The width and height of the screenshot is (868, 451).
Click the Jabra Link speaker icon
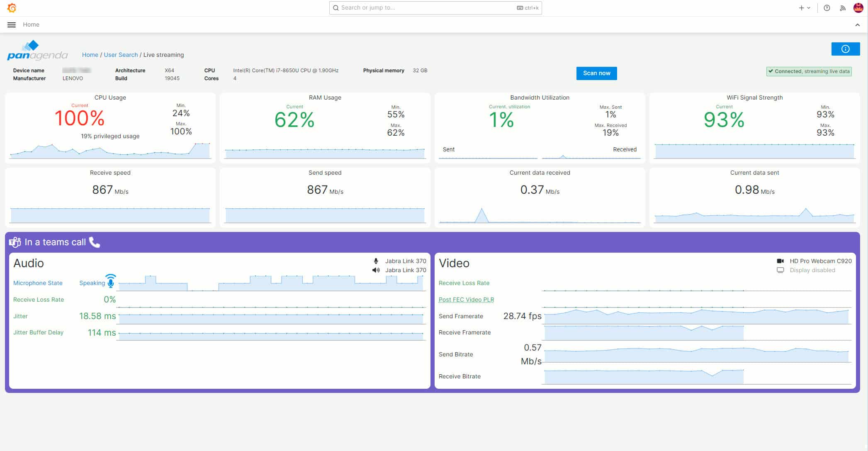376,270
